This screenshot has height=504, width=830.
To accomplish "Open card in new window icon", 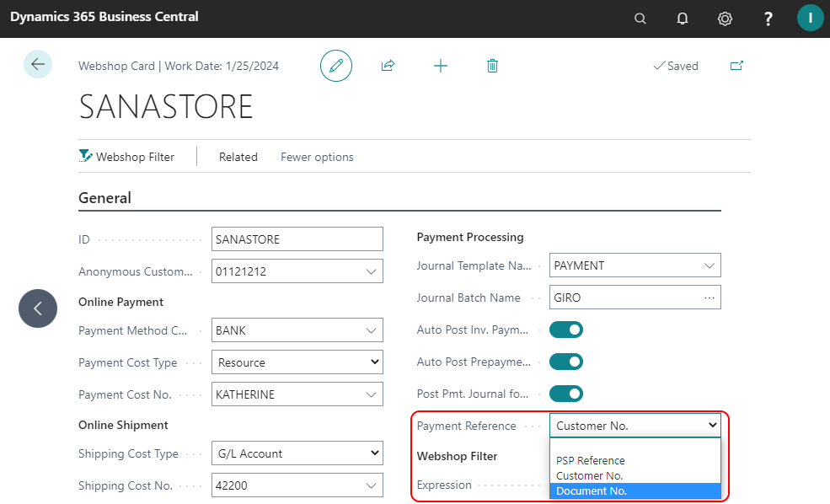I will [x=736, y=66].
